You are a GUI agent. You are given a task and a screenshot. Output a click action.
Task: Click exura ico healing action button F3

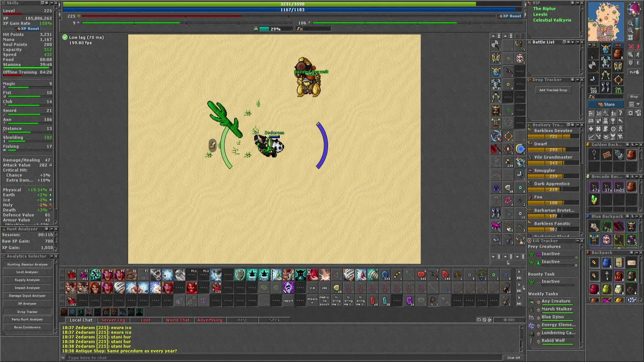(95, 275)
